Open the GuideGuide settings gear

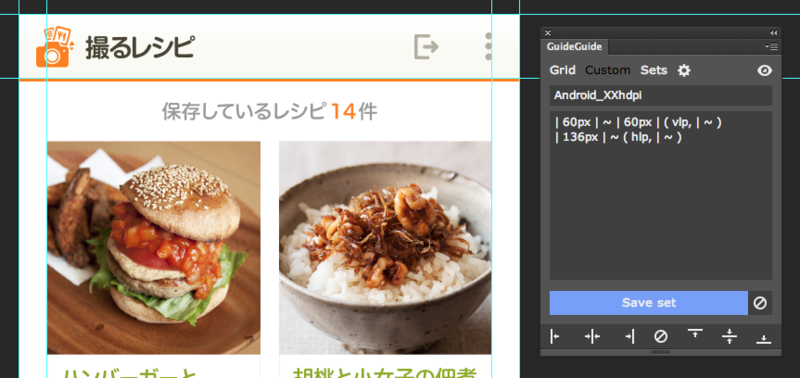pos(684,70)
